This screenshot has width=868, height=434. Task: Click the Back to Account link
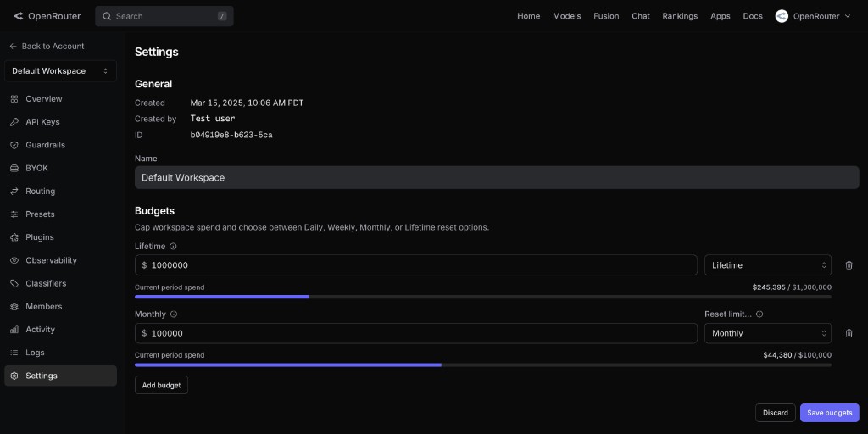tap(47, 47)
